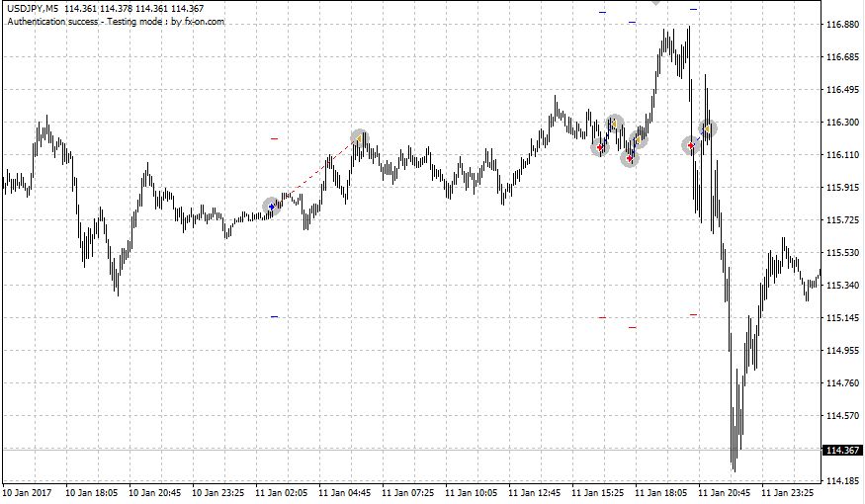Click the 114.955 price axis label

click(843, 350)
